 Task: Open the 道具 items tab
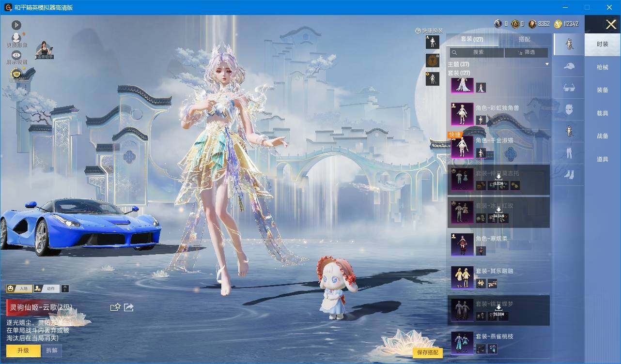tap(603, 159)
